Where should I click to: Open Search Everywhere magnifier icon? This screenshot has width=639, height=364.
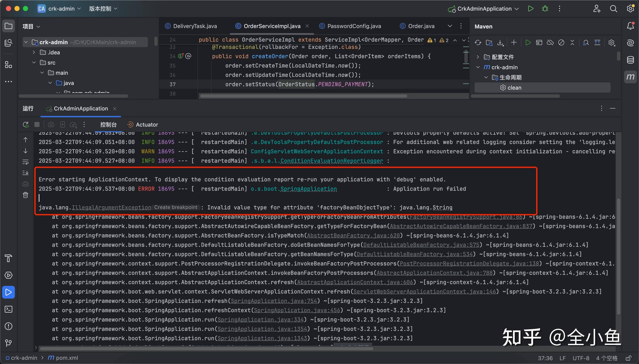[x=613, y=9]
